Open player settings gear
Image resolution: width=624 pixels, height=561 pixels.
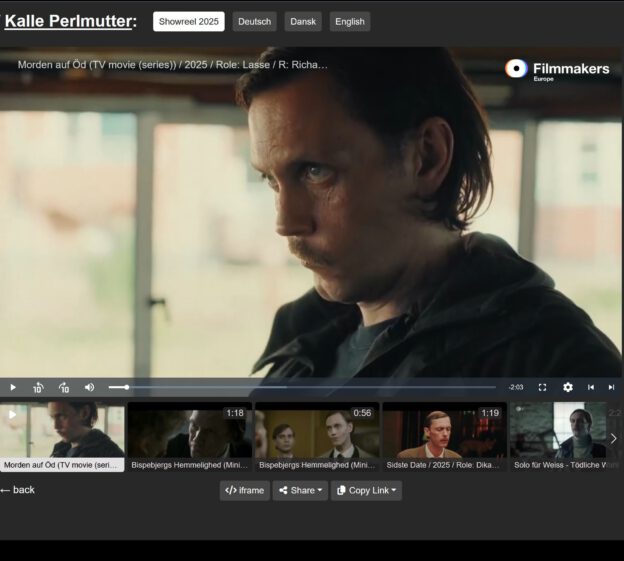(568, 387)
